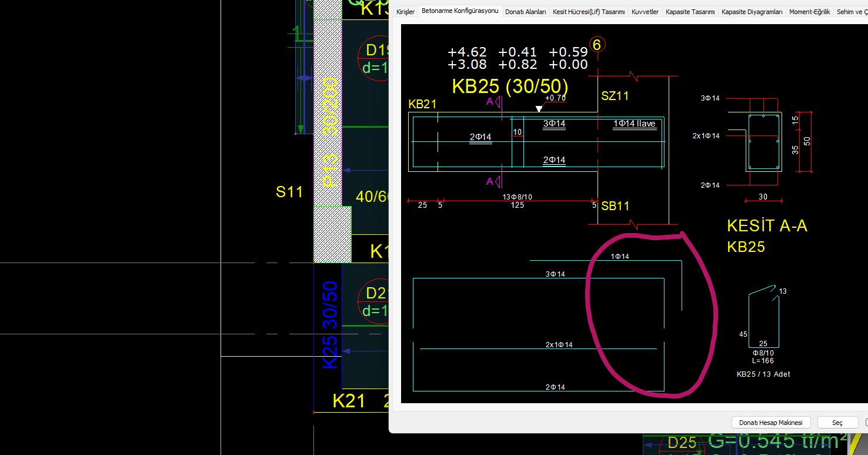
Task: Click the 35 dimension beside the section
Action: 796,150
